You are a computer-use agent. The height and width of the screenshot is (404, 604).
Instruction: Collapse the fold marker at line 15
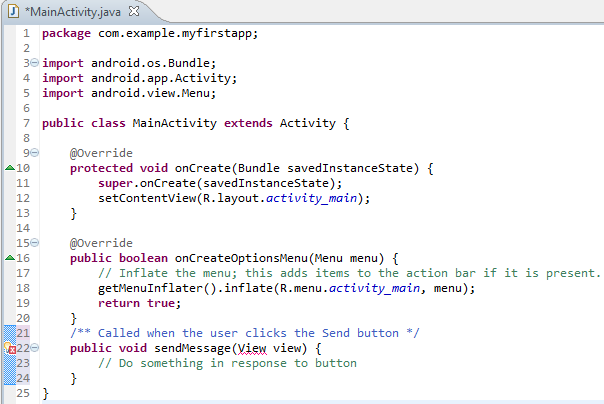tap(35, 243)
